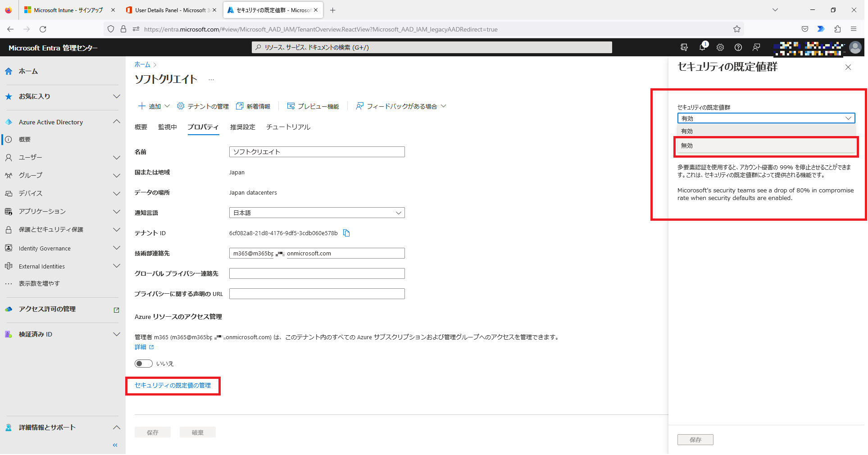This screenshot has height=455, width=868.
Task: Switch to the 推奨設定 tab
Action: (243, 127)
